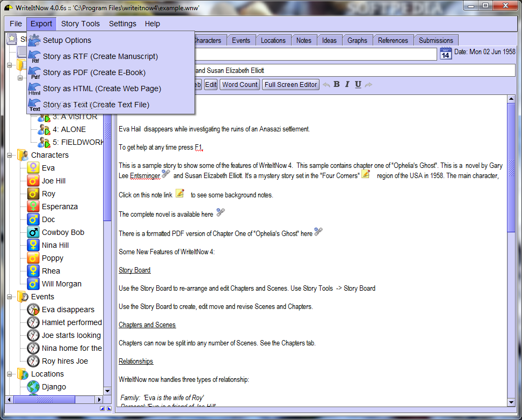Collapse the Locations tree folder
The width and height of the screenshot is (522, 420).
9,374
